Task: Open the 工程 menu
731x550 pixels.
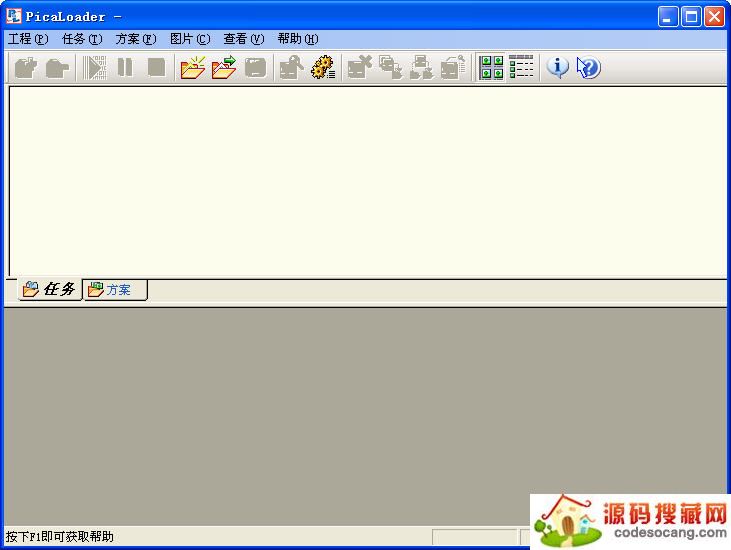Action: coord(27,39)
